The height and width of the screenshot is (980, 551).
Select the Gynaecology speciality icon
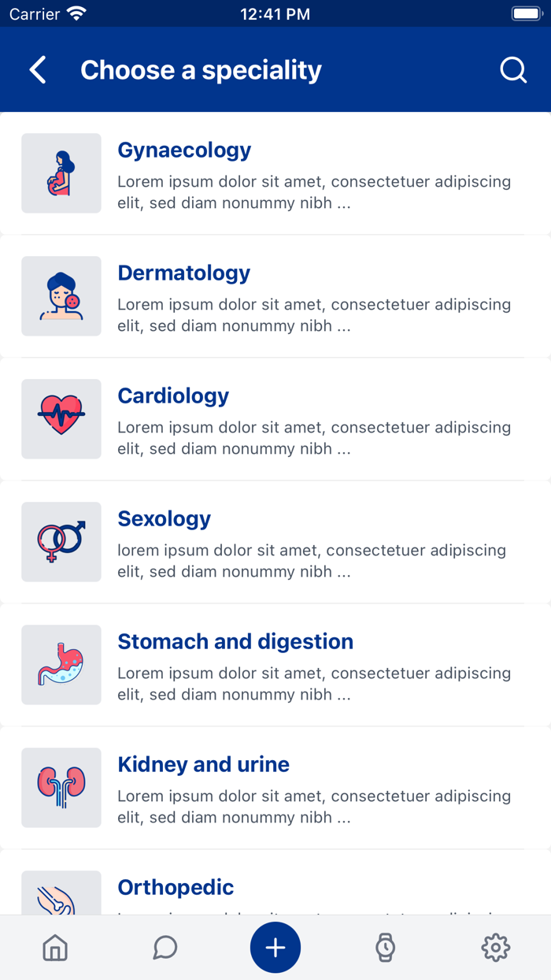pyautogui.click(x=61, y=173)
